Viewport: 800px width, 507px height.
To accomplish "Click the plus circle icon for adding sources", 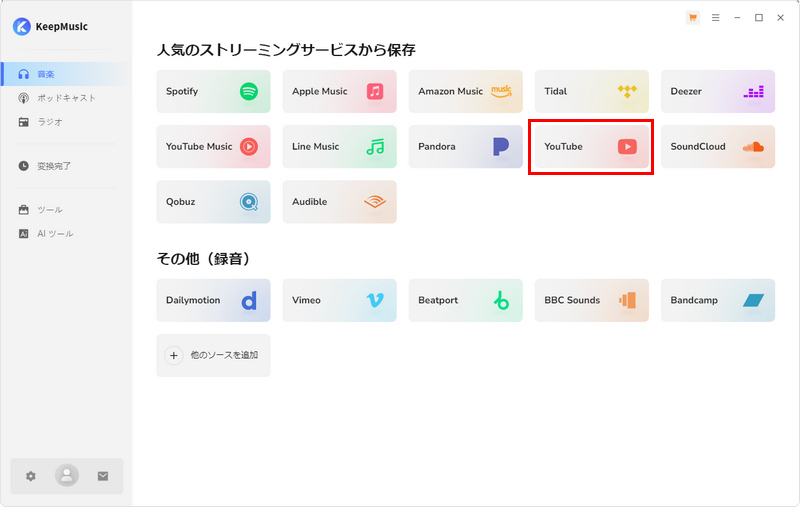I will 174,356.
